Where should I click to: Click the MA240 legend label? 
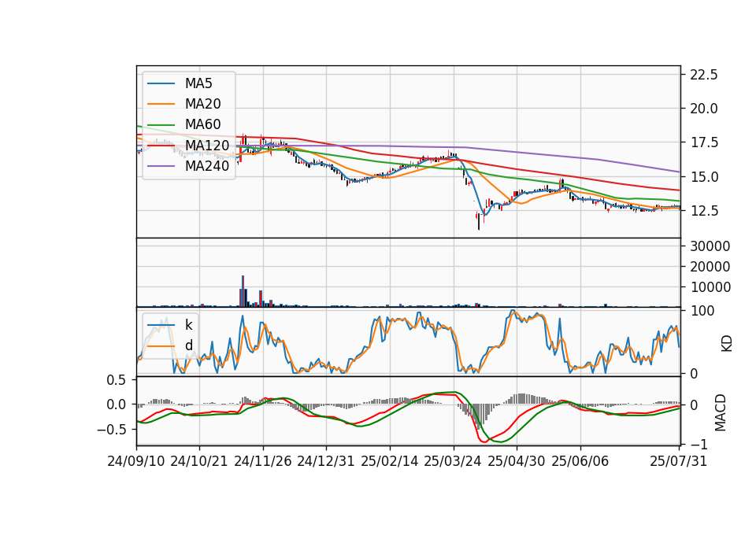pos(207,166)
